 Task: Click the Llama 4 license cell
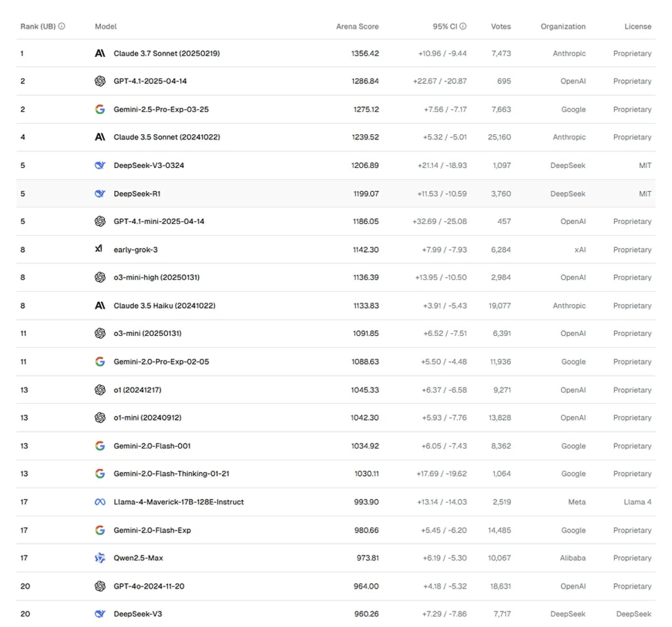(638, 502)
